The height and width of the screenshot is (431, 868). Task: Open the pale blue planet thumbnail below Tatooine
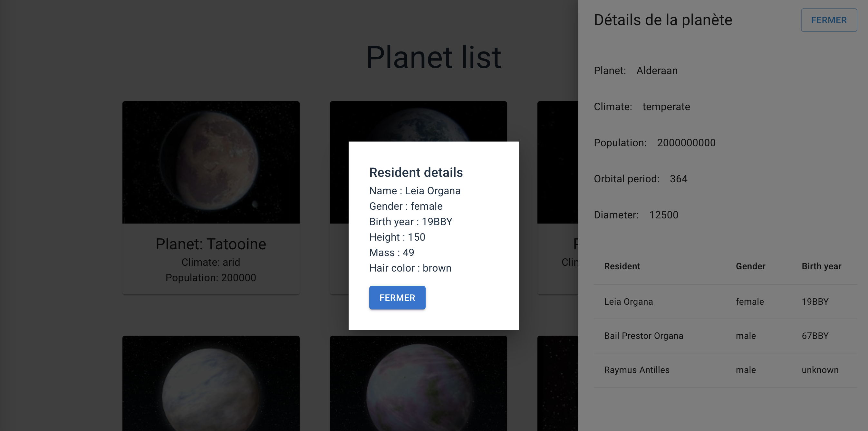211,383
